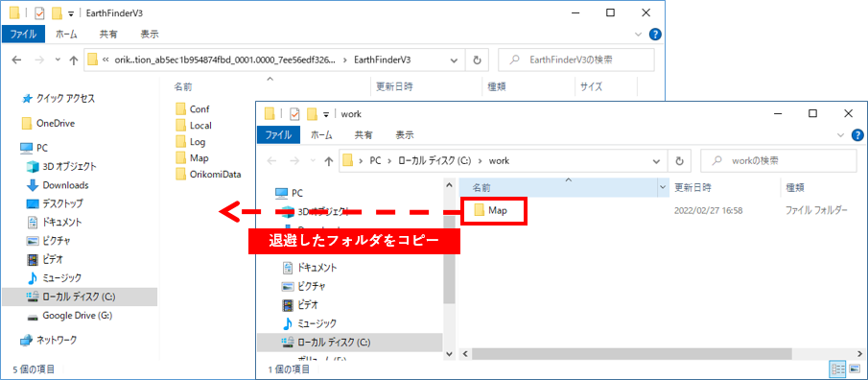This screenshot has width=868, height=380.
Task: Select ローカル ディスク (C:) in EarthFinderV3 sidebar
Action: pos(80,297)
